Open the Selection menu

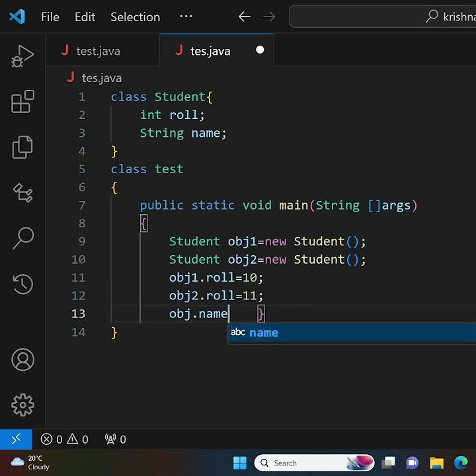pos(135,17)
